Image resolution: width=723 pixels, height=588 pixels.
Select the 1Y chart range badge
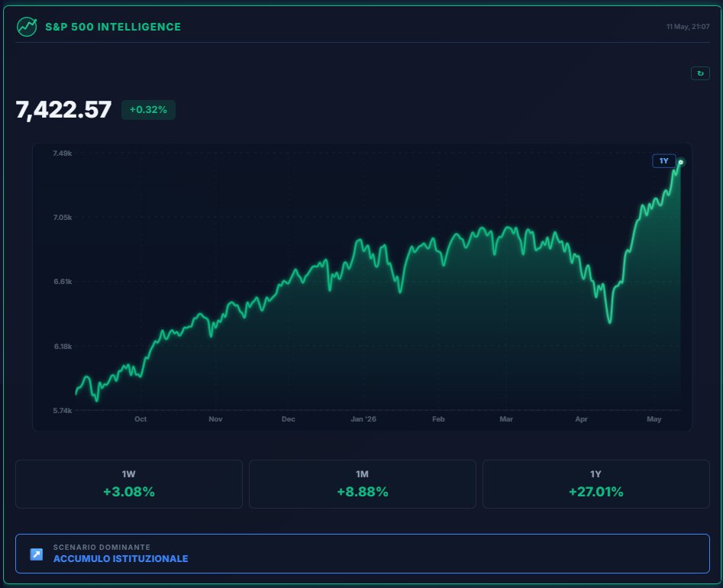coord(664,161)
